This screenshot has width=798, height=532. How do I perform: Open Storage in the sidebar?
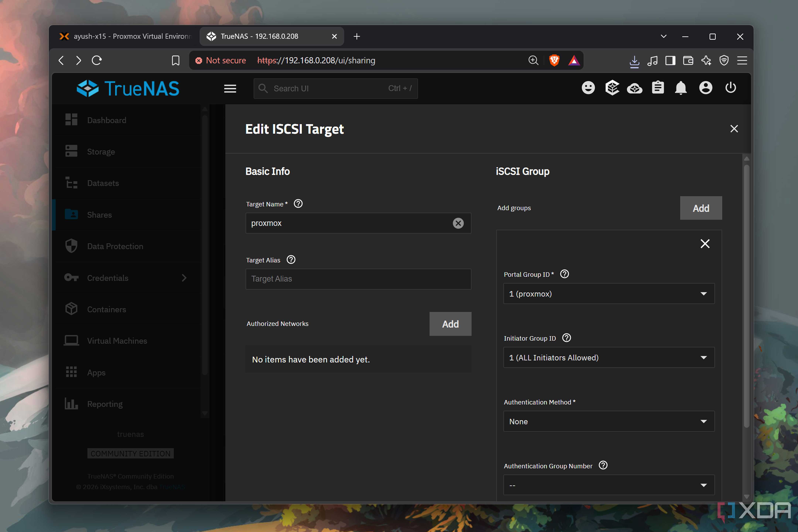126,151
